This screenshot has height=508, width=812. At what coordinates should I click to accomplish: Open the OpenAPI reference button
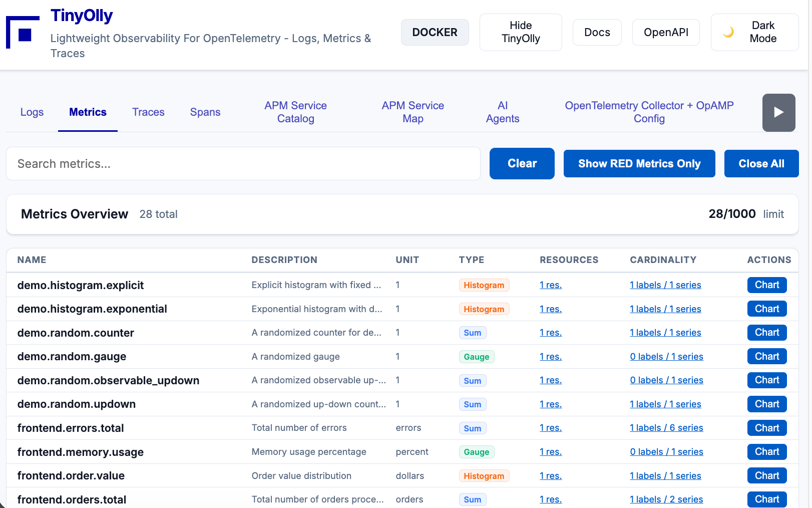pyautogui.click(x=665, y=33)
